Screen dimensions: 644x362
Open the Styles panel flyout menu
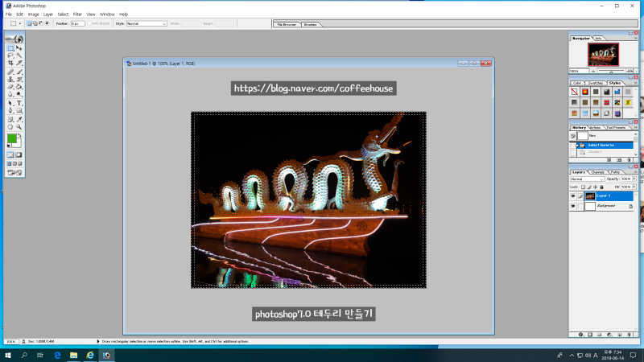click(636, 83)
